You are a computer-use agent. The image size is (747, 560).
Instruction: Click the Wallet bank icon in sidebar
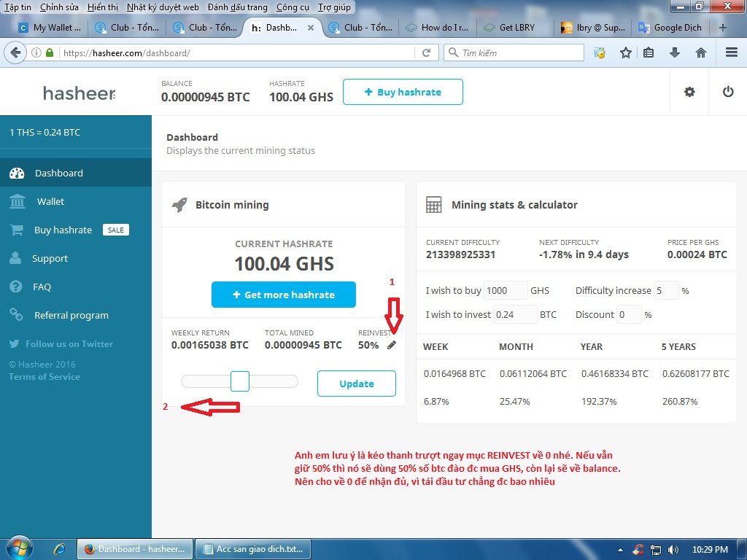point(18,201)
